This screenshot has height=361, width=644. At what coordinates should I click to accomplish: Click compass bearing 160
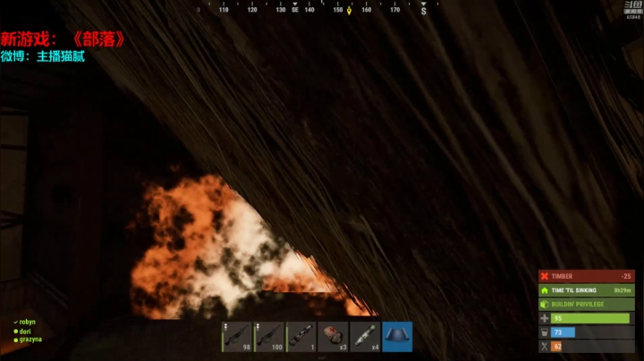tap(367, 10)
